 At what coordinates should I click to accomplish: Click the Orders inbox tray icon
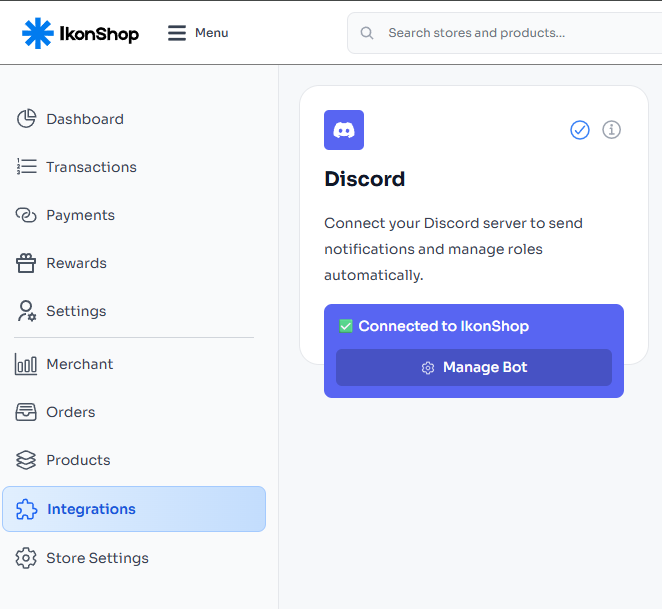pyautogui.click(x=26, y=412)
